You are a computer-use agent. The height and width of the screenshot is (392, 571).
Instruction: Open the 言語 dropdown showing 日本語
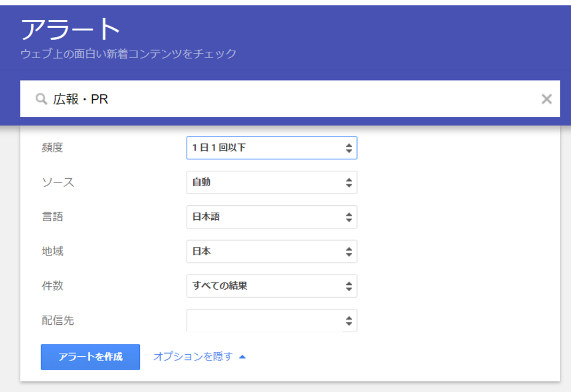pyautogui.click(x=272, y=217)
